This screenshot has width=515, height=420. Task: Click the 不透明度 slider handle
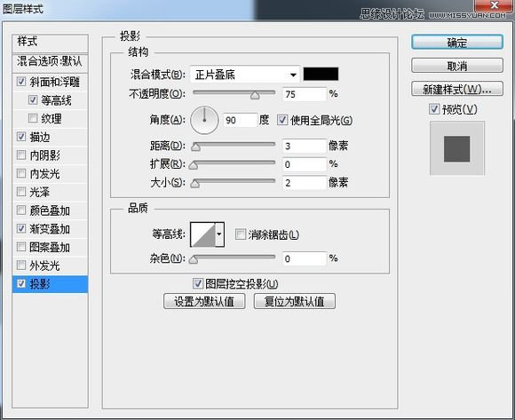click(x=255, y=96)
